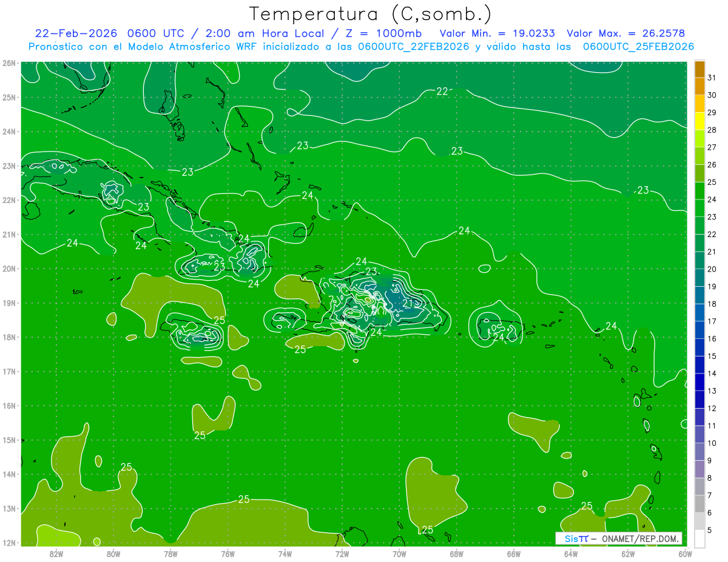This screenshot has width=728, height=562.
Task: Click the colorbar tick label 30
Action: pos(712,95)
